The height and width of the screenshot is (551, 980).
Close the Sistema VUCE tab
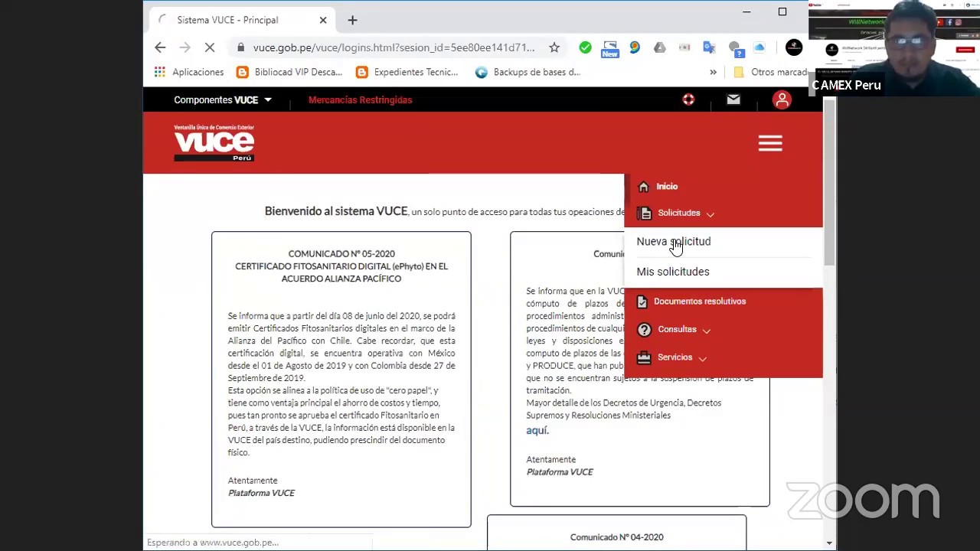tap(322, 20)
